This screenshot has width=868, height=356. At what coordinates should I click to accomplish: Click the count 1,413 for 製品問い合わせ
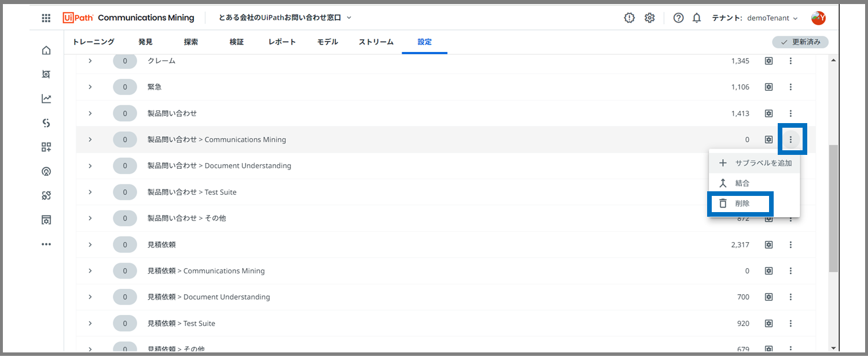click(x=740, y=113)
